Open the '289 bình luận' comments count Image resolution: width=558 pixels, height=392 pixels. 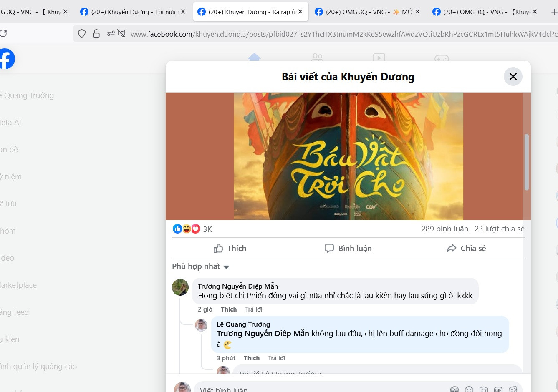tap(444, 229)
